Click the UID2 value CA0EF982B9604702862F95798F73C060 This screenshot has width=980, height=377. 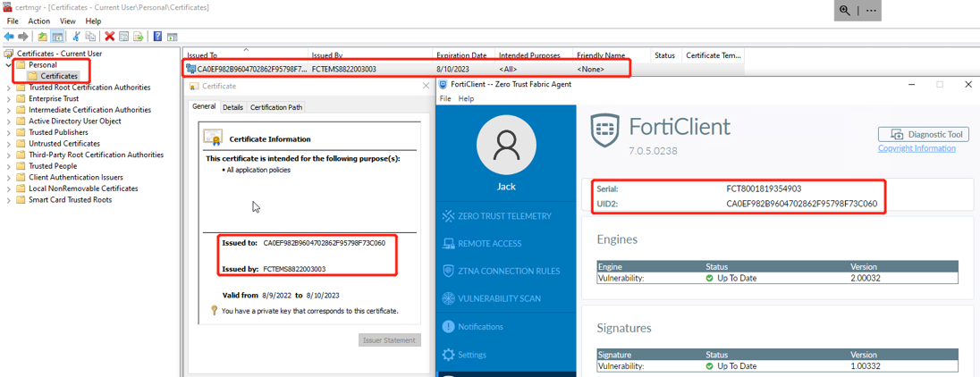coord(801,204)
